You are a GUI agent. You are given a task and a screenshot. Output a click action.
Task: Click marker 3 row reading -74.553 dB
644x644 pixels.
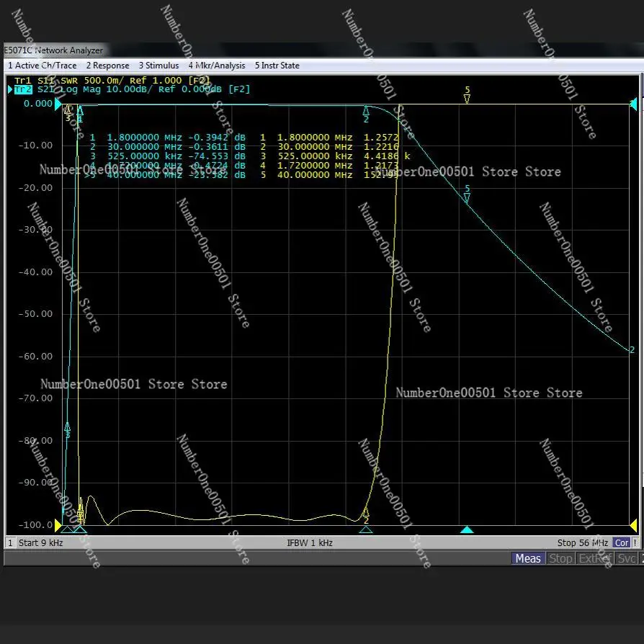click(x=168, y=156)
